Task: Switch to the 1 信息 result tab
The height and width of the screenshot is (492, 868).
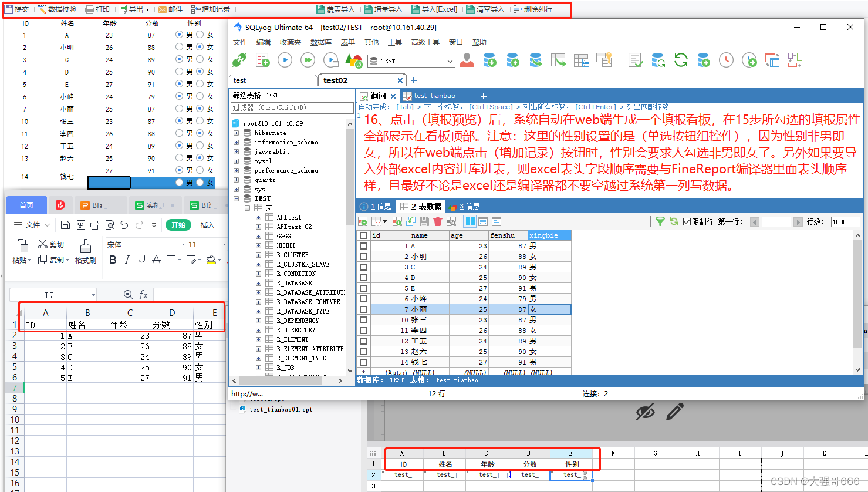Action: click(376, 206)
